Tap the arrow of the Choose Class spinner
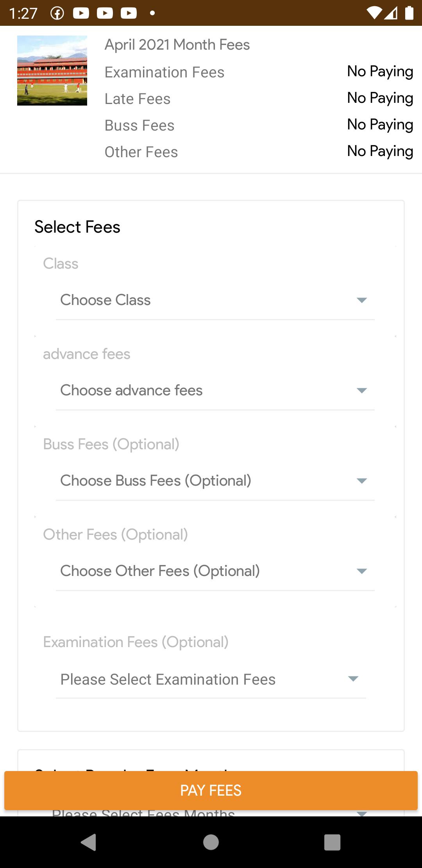Image resolution: width=422 pixels, height=868 pixels. click(362, 300)
